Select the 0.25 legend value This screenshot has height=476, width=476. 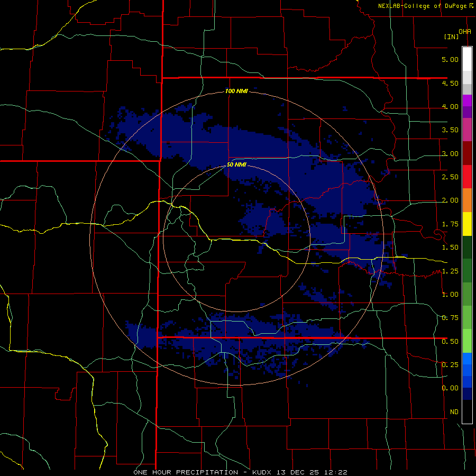coord(450,365)
